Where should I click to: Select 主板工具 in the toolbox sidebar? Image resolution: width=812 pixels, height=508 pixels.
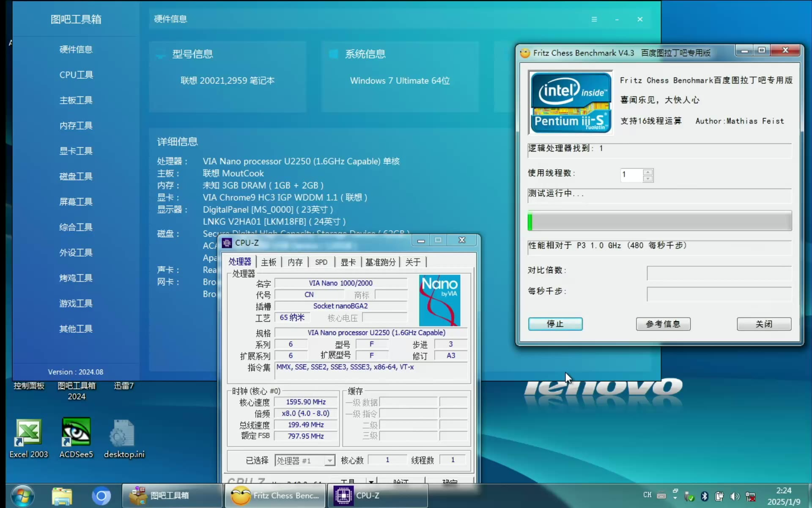click(76, 100)
